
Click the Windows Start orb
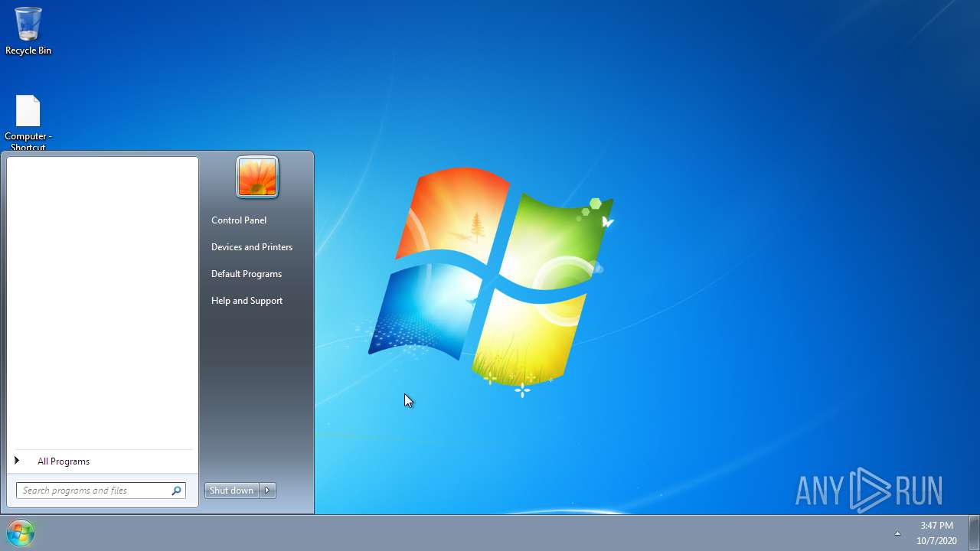pyautogui.click(x=21, y=533)
